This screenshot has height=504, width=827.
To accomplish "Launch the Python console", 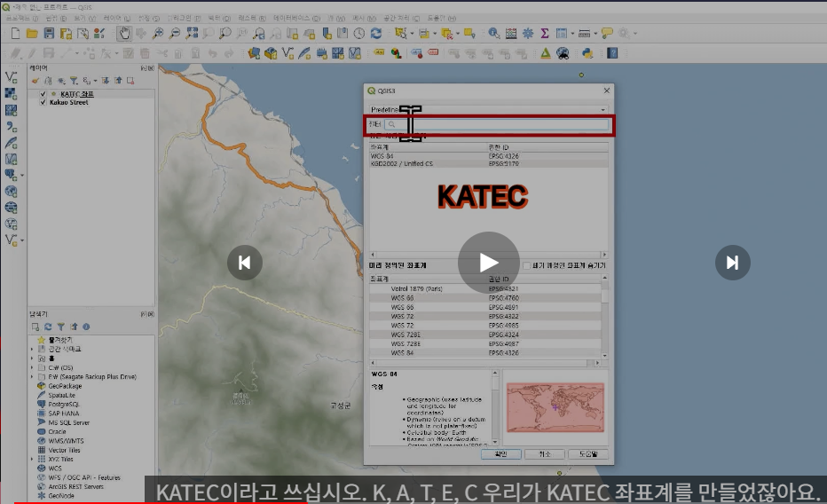I will (587, 53).
